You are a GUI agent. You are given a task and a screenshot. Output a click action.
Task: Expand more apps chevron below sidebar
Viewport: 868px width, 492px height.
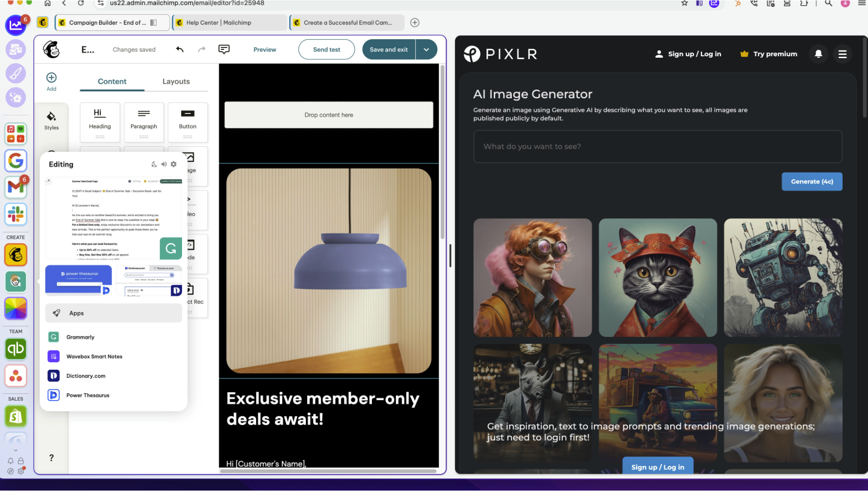click(16, 450)
